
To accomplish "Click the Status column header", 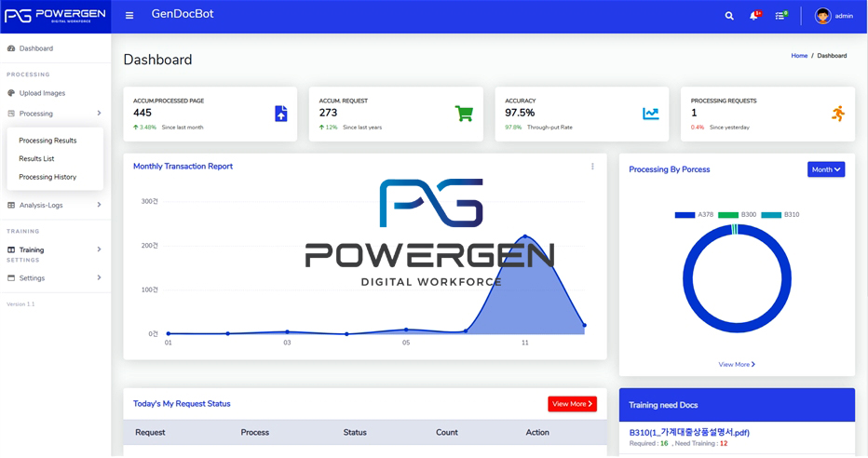I will pos(355,433).
